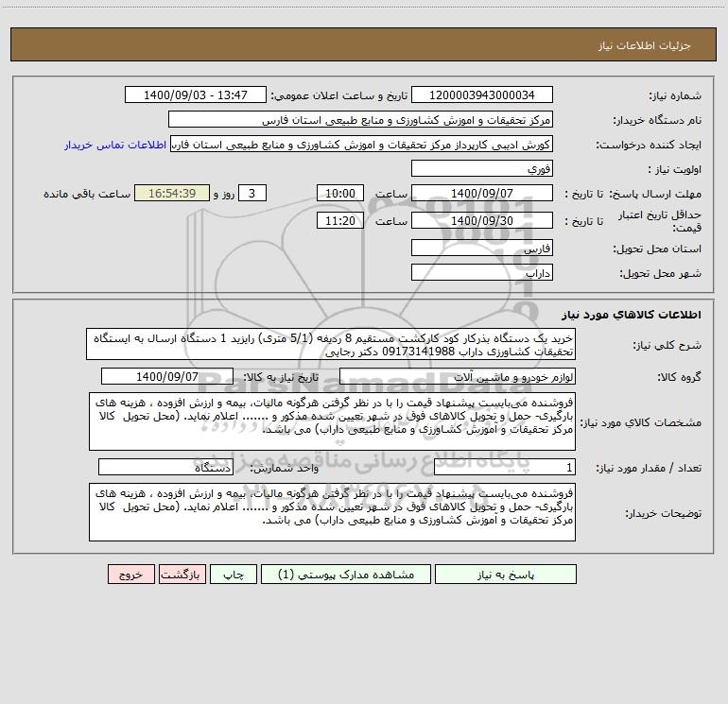This screenshot has width=728, height=704.
Task: Click the جزئیات اطلاعات نیاز header title
Action: click(x=645, y=45)
